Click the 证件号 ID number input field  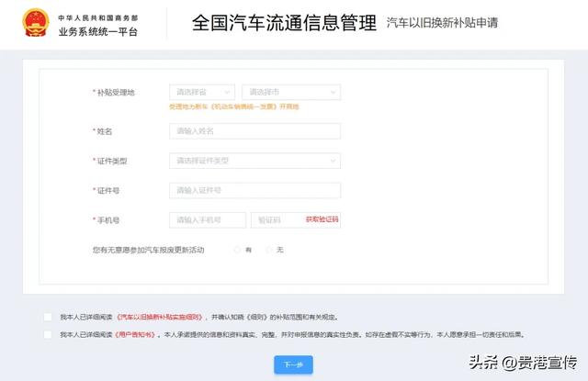(255, 190)
